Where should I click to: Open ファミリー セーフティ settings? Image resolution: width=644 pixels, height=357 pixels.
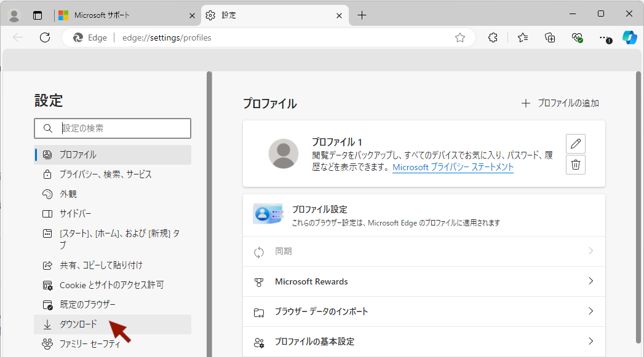pos(113,344)
